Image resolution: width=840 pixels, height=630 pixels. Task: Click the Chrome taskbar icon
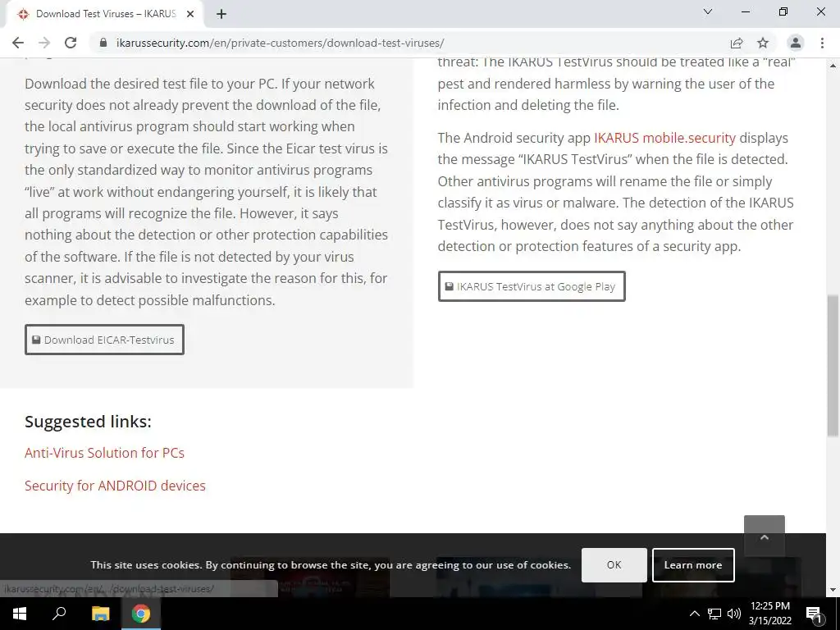tap(141, 614)
